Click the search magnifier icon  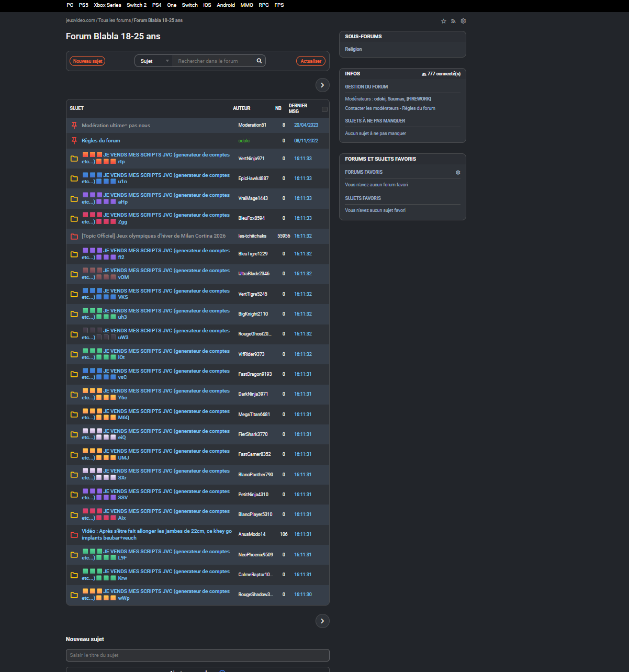coord(259,61)
